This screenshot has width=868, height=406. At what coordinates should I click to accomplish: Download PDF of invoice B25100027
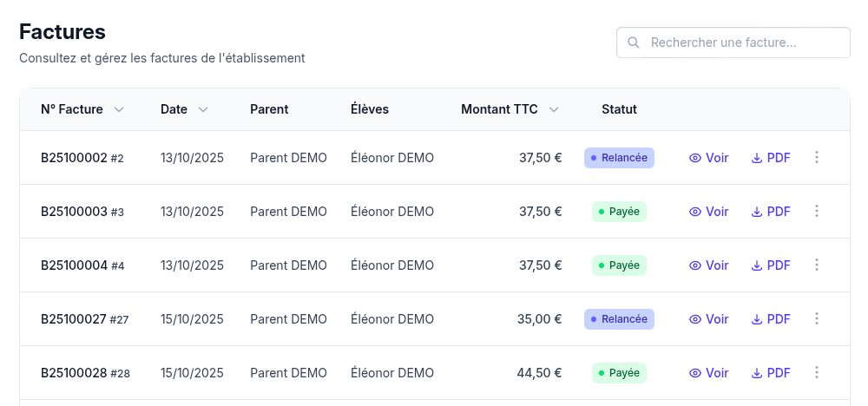[x=771, y=319]
